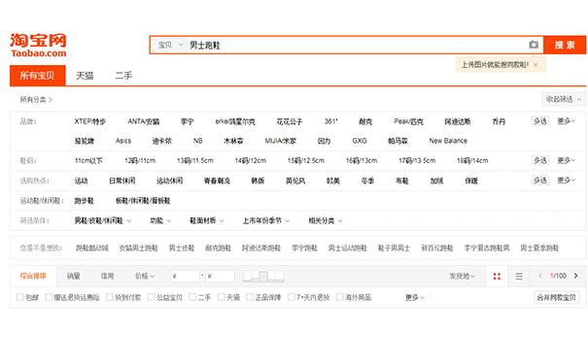Click the search text box
Image resolution: width=588 pixels, height=364 pixels.
(x=357, y=45)
